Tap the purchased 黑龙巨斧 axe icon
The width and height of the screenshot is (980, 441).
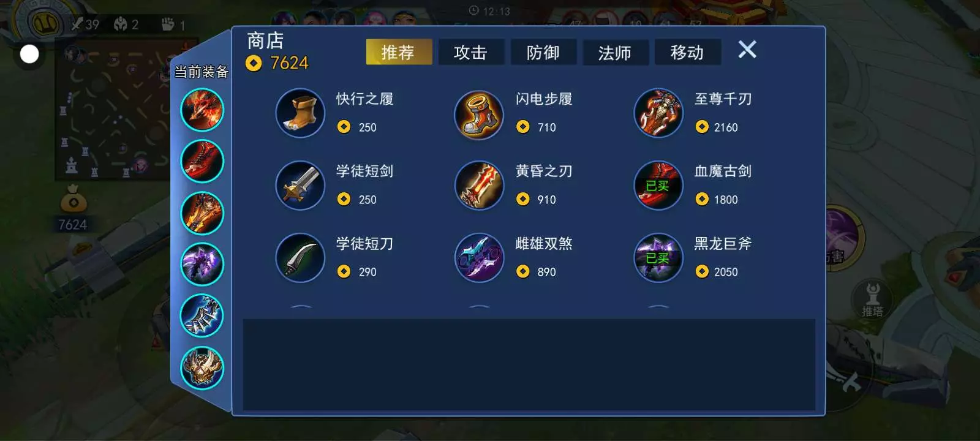[x=658, y=258]
